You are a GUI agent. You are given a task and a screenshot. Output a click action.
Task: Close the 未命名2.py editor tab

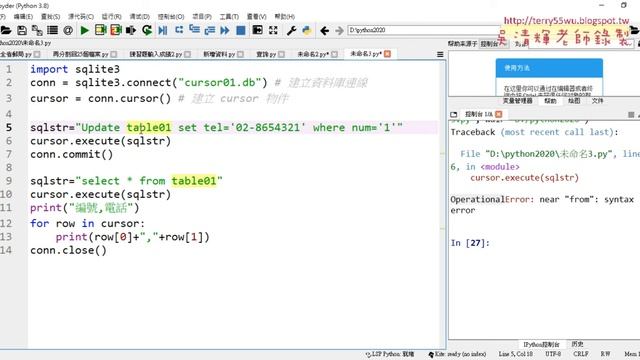click(335, 54)
